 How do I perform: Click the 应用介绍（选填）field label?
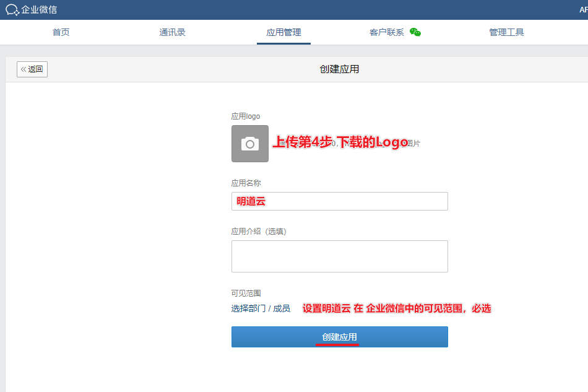259,232
